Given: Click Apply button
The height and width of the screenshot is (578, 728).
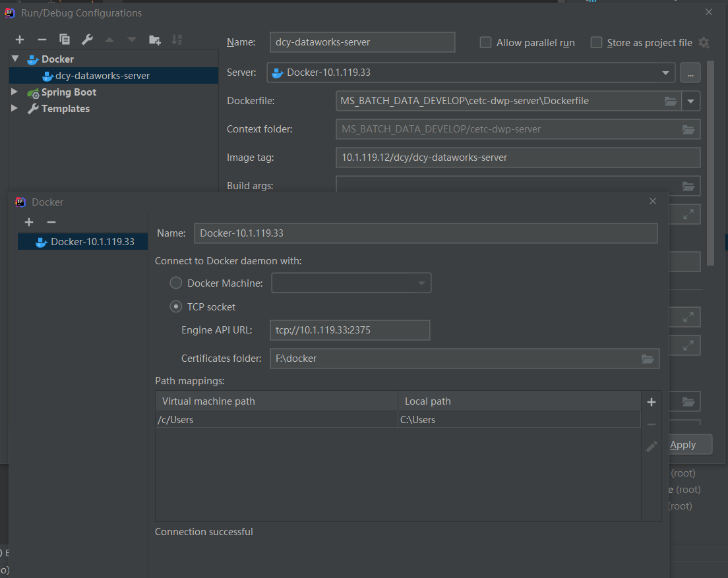Looking at the screenshot, I should point(690,444).
